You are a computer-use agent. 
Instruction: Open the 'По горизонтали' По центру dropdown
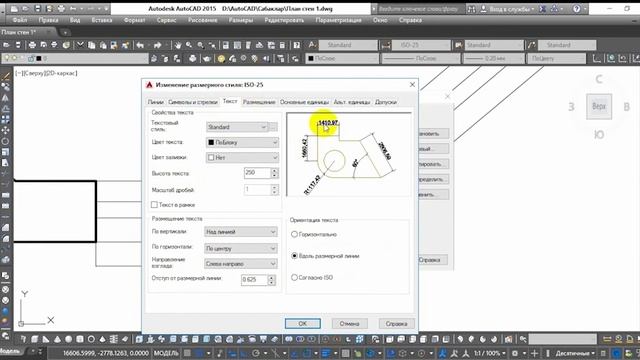click(x=240, y=248)
